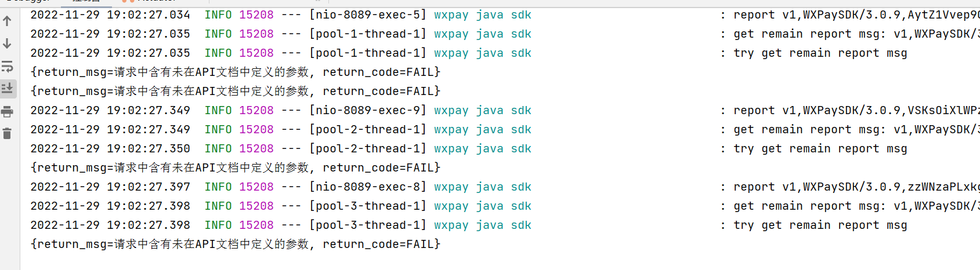980x270 pixels.
Task: Click [pool-1-thread-1] on the 'get remain report msg' line
Action: tap(368, 34)
